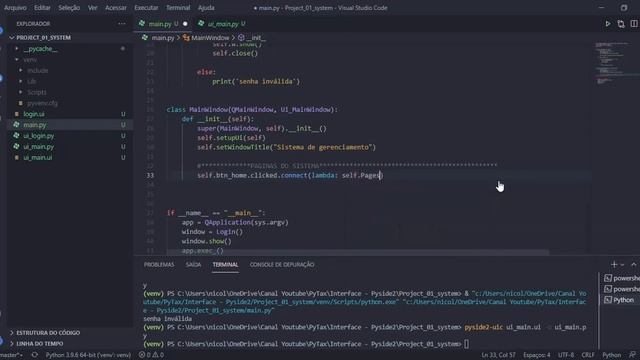Open the Editar menu
Viewport: 640px width, 360px height.
(42, 8)
